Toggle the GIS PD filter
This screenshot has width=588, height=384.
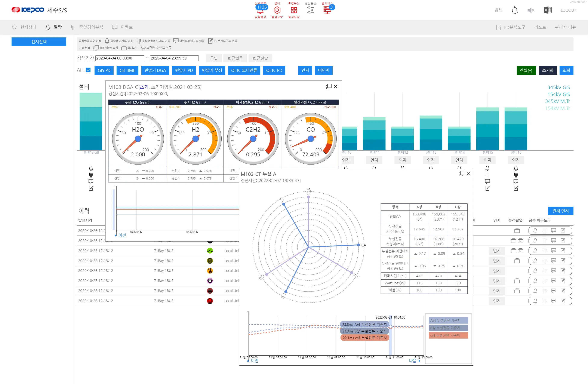104,70
